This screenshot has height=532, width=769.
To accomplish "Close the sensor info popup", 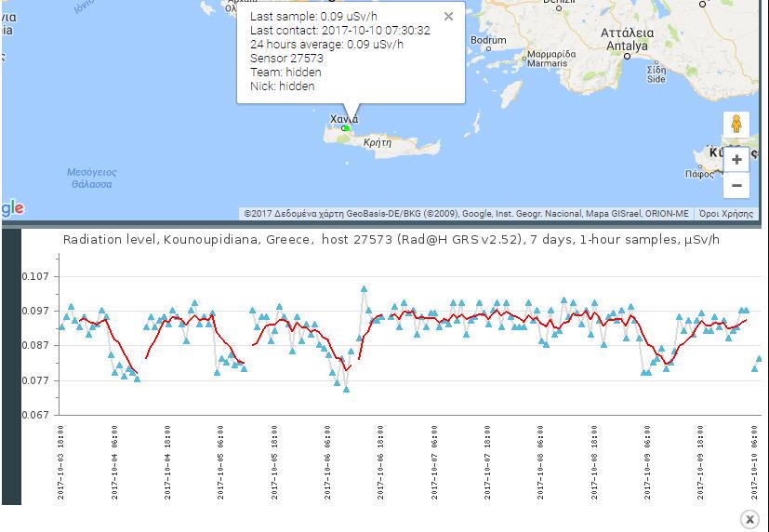I will (x=448, y=16).
